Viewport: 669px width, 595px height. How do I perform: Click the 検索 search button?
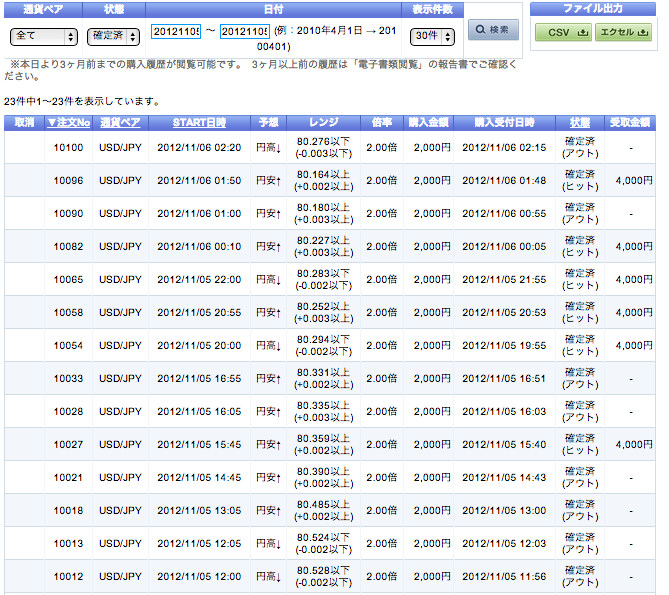(493, 30)
